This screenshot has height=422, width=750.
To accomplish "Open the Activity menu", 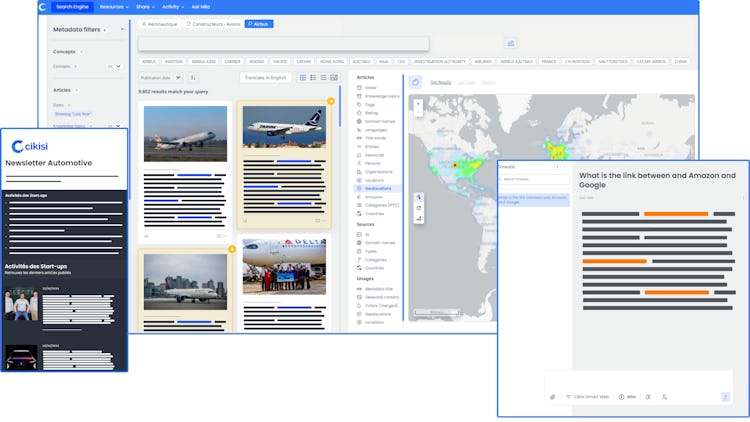I will point(173,7).
